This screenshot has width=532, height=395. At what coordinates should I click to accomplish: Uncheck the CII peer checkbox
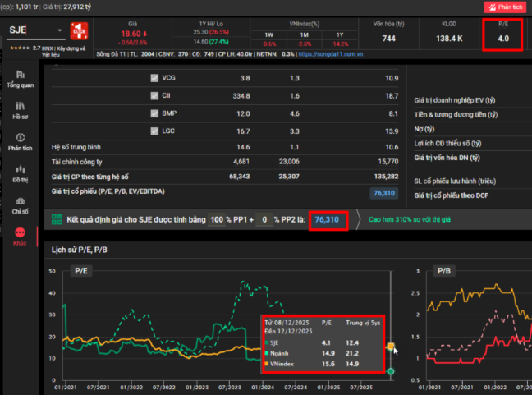154,96
